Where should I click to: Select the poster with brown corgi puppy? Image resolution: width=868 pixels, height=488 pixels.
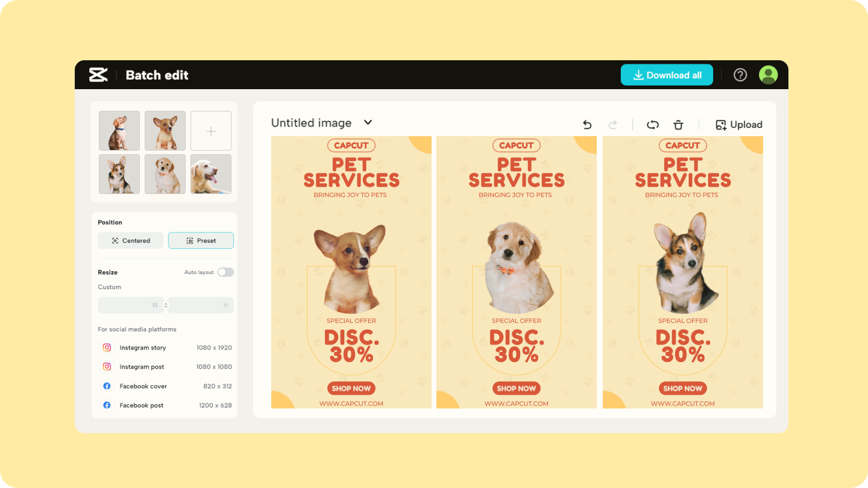[351, 272]
